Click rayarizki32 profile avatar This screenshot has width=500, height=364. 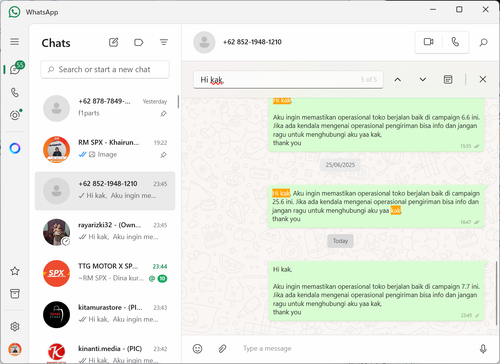(56, 232)
